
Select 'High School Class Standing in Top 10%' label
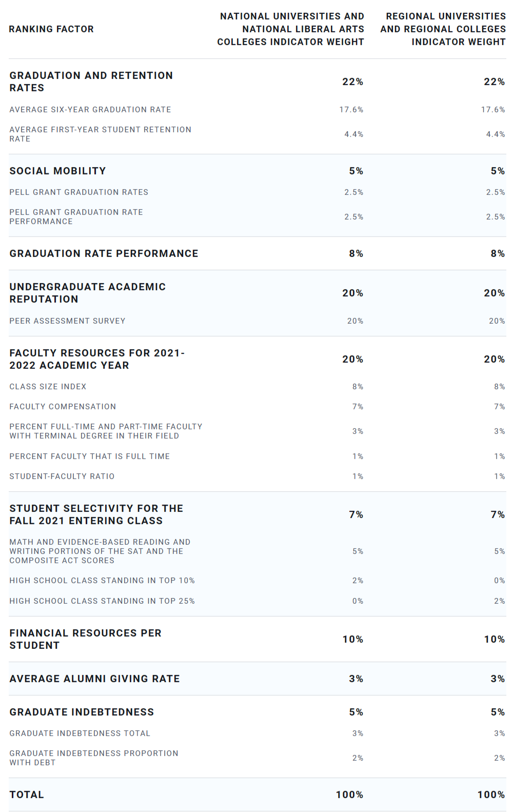[102, 581]
